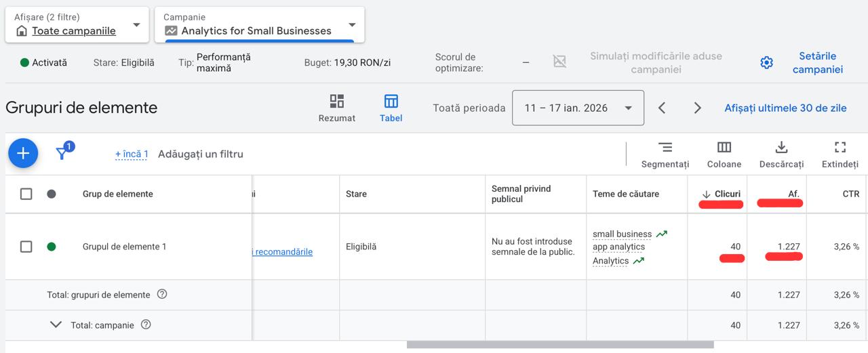Tick the select-all header checkbox
This screenshot has height=353, width=868.
pos(26,194)
